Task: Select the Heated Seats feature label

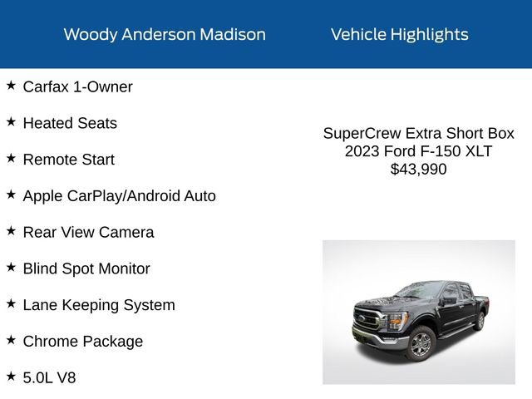Action: point(70,123)
